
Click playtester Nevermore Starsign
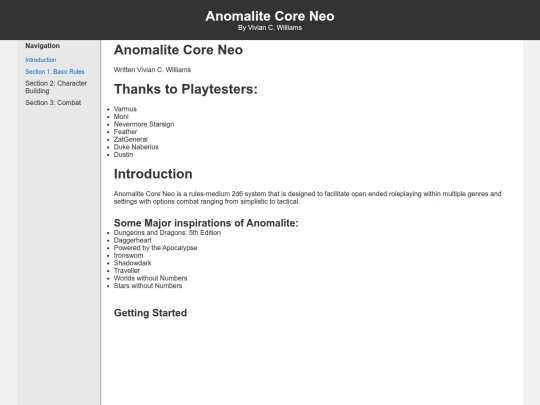[144, 124]
